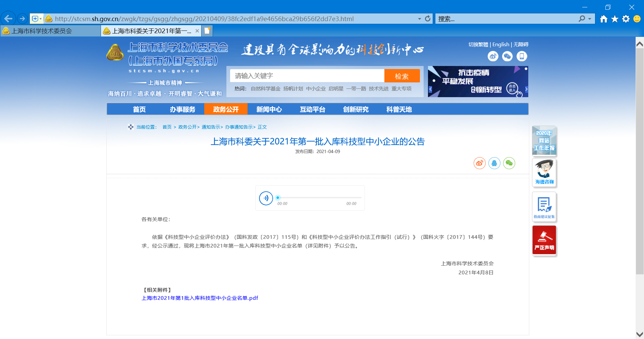Select hot word 自然科学基金

coord(266,89)
